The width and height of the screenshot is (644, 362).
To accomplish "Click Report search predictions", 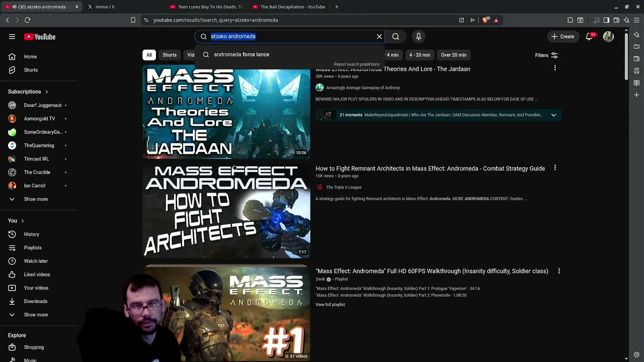I will pyautogui.click(x=356, y=64).
